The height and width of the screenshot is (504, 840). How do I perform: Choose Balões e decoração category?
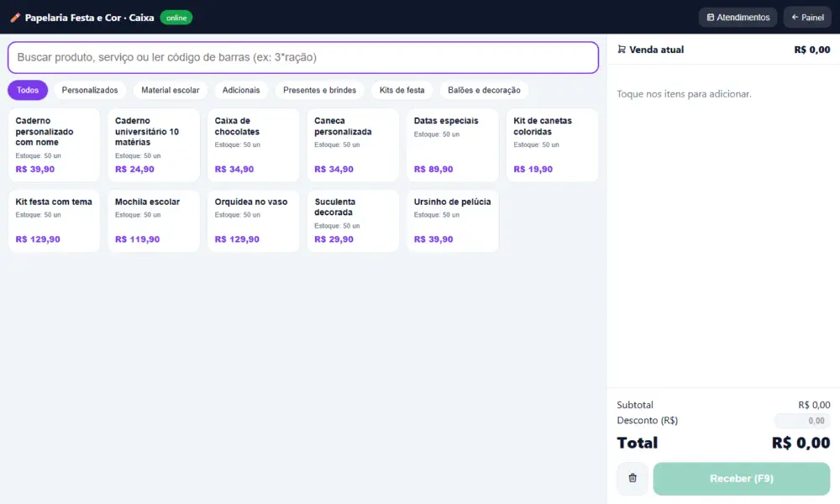[x=484, y=90]
